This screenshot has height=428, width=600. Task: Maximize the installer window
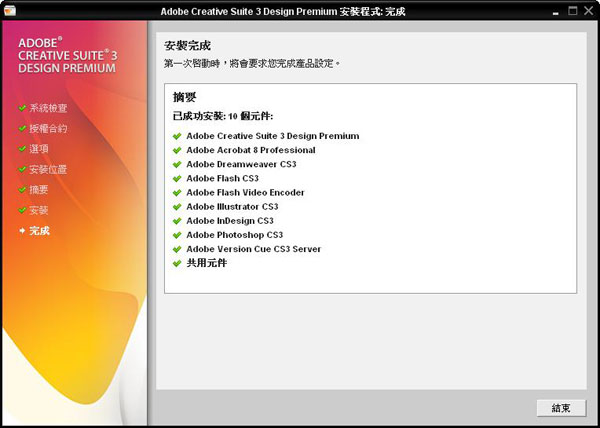[572, 11]
